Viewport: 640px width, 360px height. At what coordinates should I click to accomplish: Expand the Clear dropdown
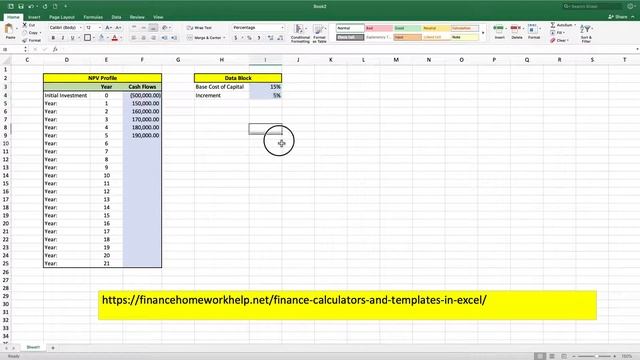[567, 40]
